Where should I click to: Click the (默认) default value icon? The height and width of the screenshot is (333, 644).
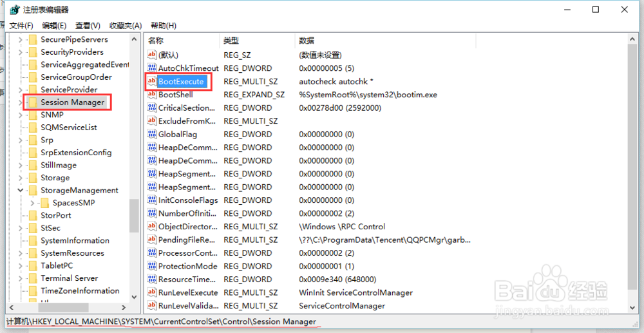pos(152,55)
